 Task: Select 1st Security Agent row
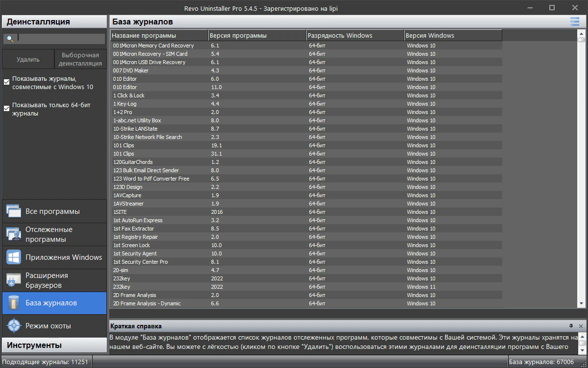306,253
